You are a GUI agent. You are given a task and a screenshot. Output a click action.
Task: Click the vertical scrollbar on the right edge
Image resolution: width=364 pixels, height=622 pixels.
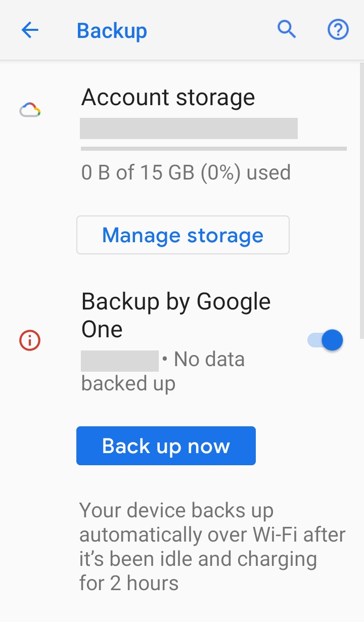point(361,202)
